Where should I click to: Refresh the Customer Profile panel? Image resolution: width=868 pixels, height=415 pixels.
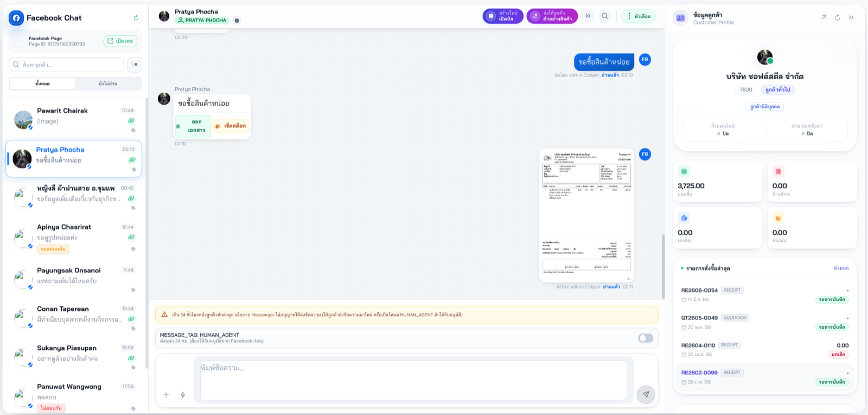(x=837, y=17)
